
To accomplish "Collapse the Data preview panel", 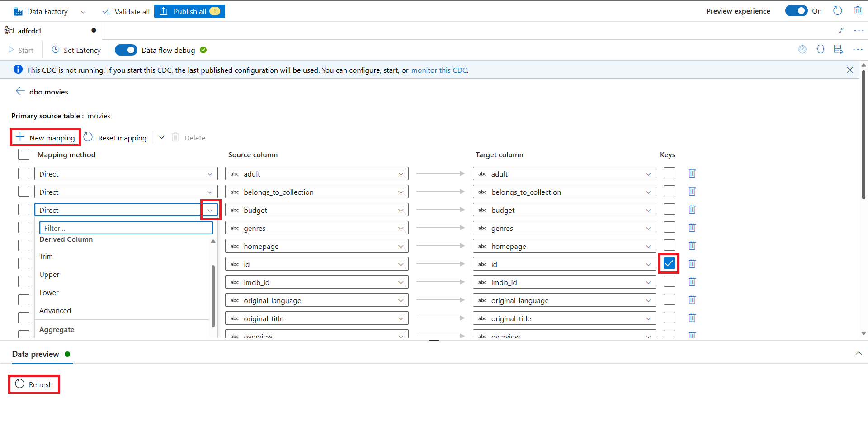I will (x=858, y=353).
